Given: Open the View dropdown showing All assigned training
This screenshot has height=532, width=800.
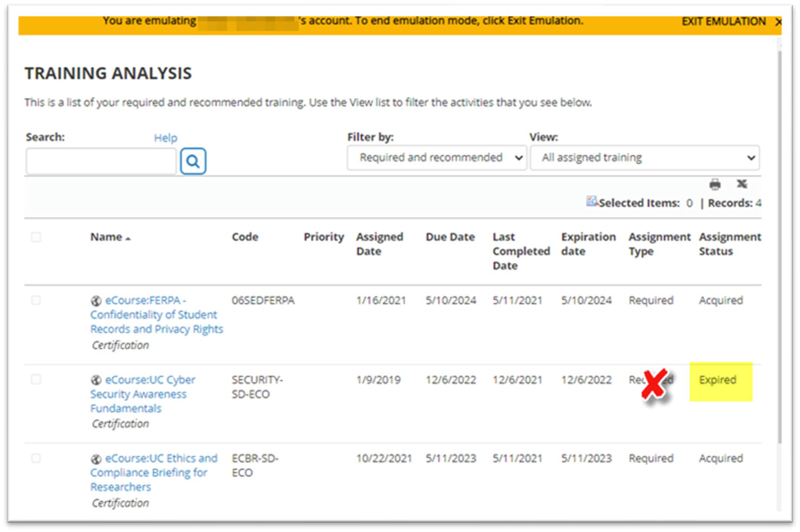Looking at the screenshot, I should [x=645, y=158].
